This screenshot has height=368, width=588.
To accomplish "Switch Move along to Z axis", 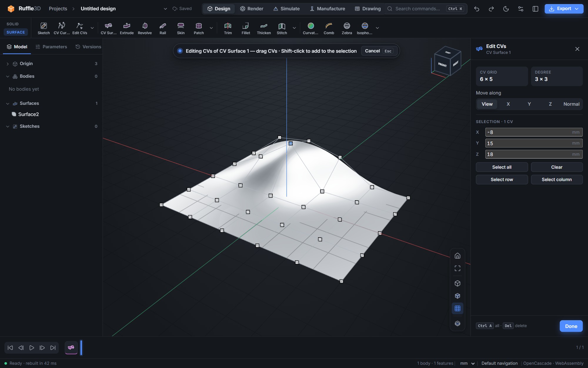I will 550,104.
